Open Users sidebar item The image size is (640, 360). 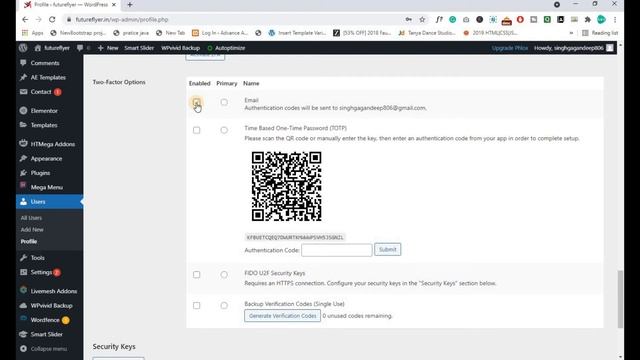(x=49, y=202)
